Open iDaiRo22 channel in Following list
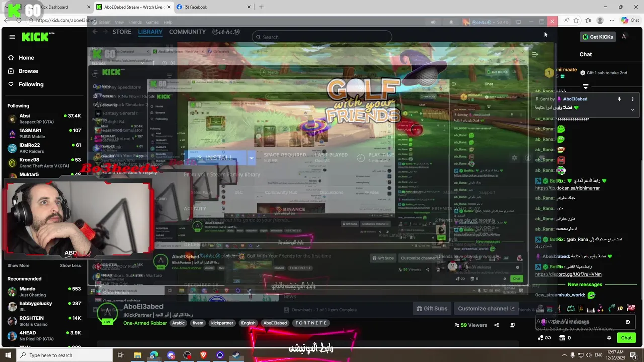 [44, 148]
